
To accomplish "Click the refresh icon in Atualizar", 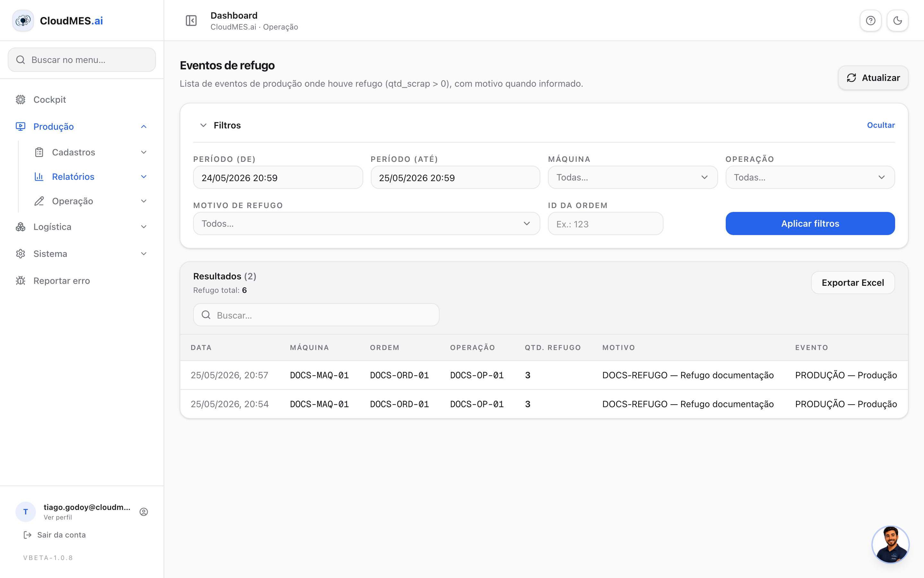I will coord(851,78).
